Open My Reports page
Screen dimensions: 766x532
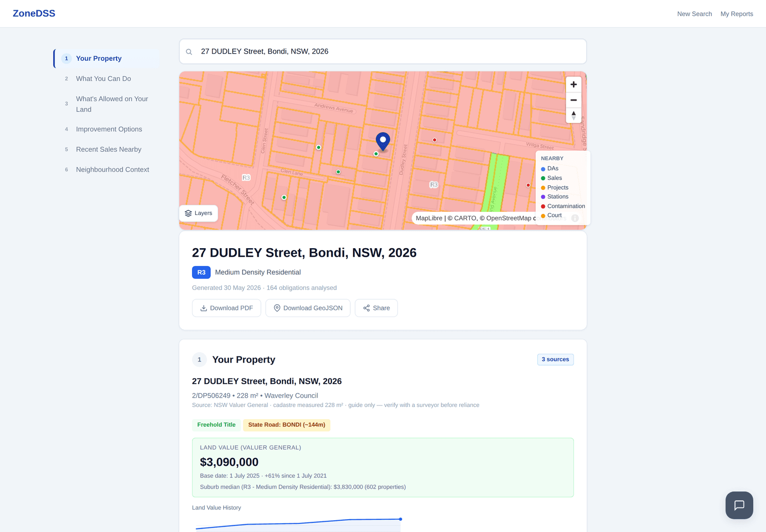[x=736, y=14]
